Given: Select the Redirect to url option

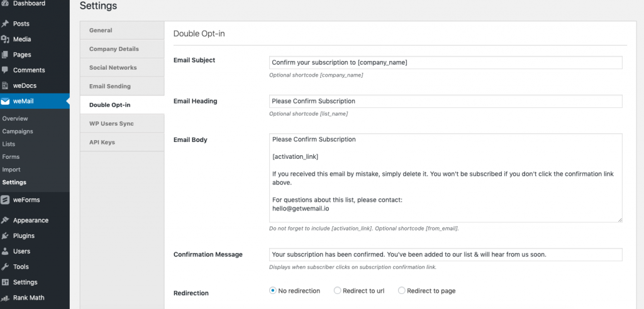Looking at the screenshot, I should coord(337,291).
